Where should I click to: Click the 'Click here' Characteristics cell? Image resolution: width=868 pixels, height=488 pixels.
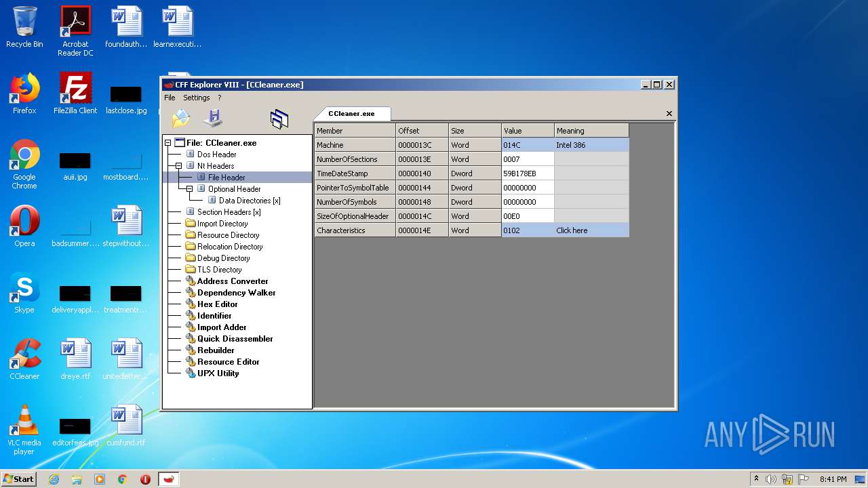tap(591, 230)
